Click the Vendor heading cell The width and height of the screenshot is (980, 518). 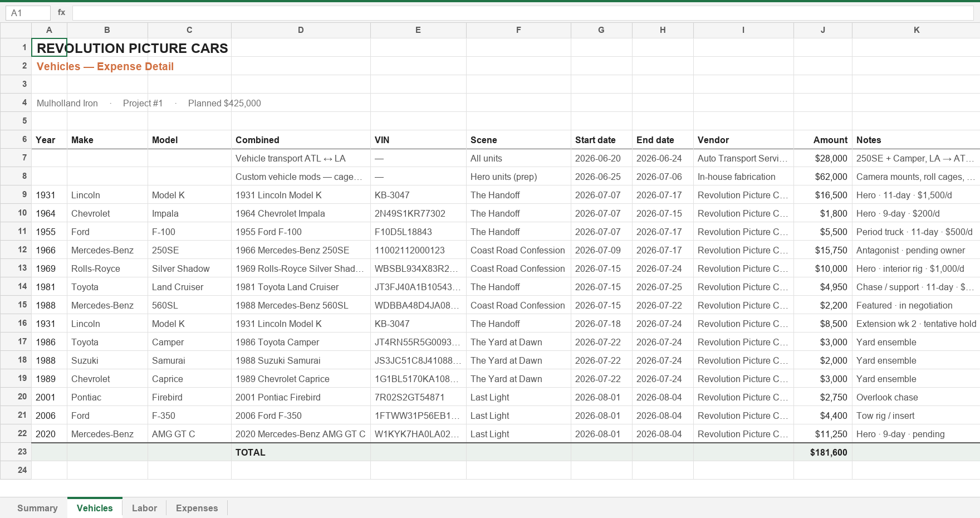coord(743,140)
